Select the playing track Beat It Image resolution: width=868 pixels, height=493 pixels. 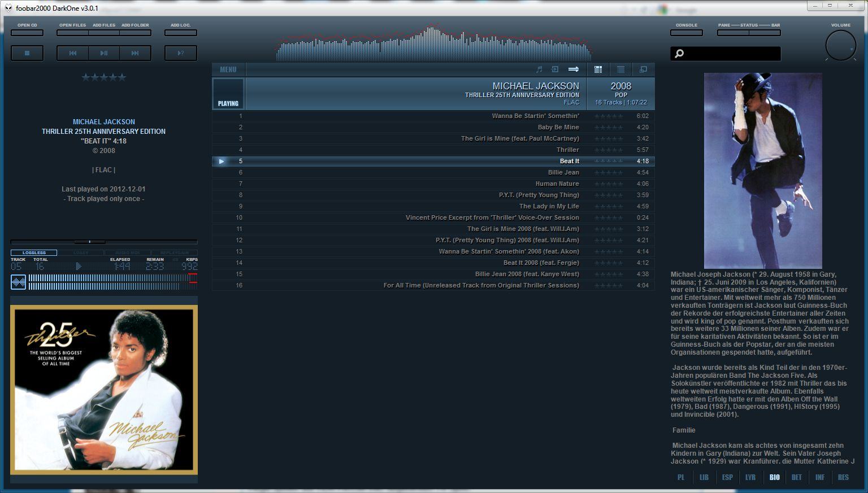click(433, 161)
